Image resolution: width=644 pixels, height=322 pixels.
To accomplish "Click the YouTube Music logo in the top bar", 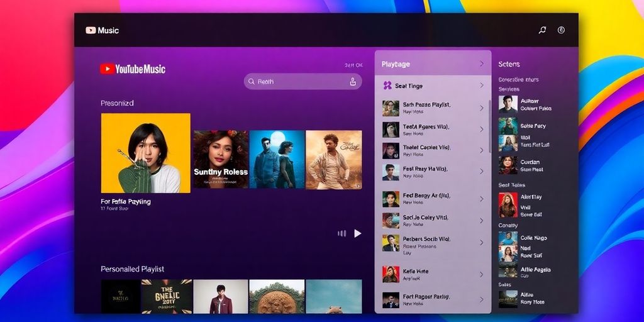I will 101,30.
